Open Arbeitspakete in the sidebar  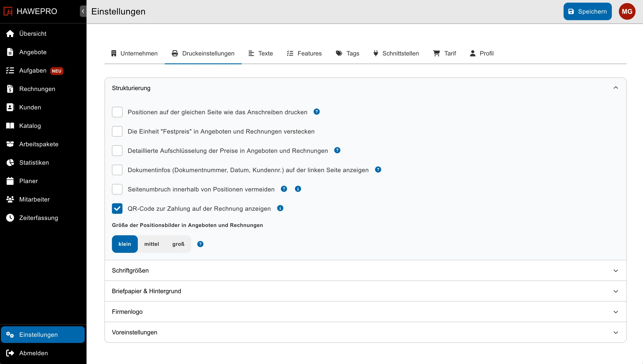point(43,144)
